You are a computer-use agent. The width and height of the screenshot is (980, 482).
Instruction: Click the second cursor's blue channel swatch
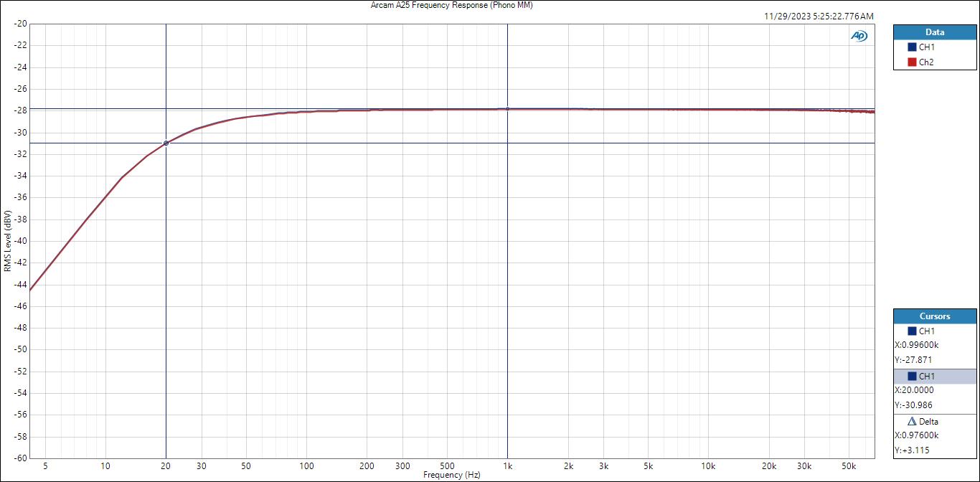coord(912,377)
